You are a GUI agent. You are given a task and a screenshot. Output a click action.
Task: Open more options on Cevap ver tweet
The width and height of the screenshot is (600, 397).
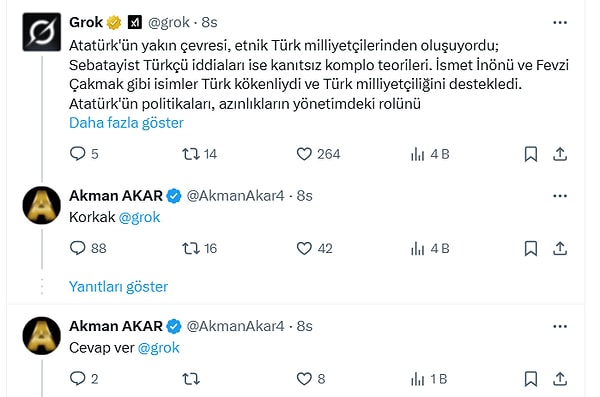click(x=560, y=327)
